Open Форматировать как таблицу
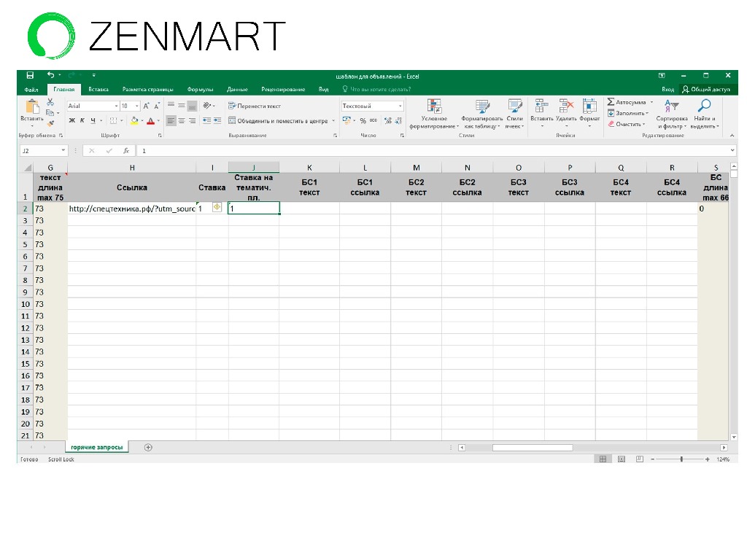747x560 pixels. point(481,114)
